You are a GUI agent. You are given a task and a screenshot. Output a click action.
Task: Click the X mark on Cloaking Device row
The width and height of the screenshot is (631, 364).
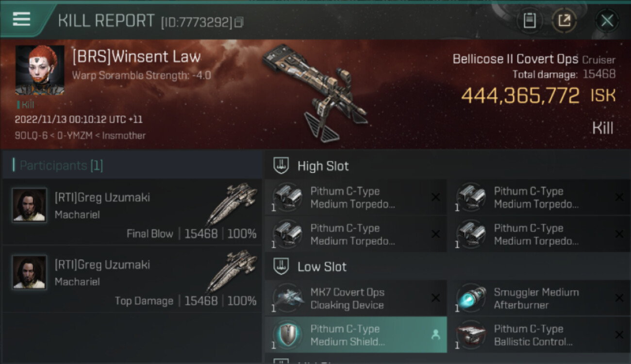435,298
